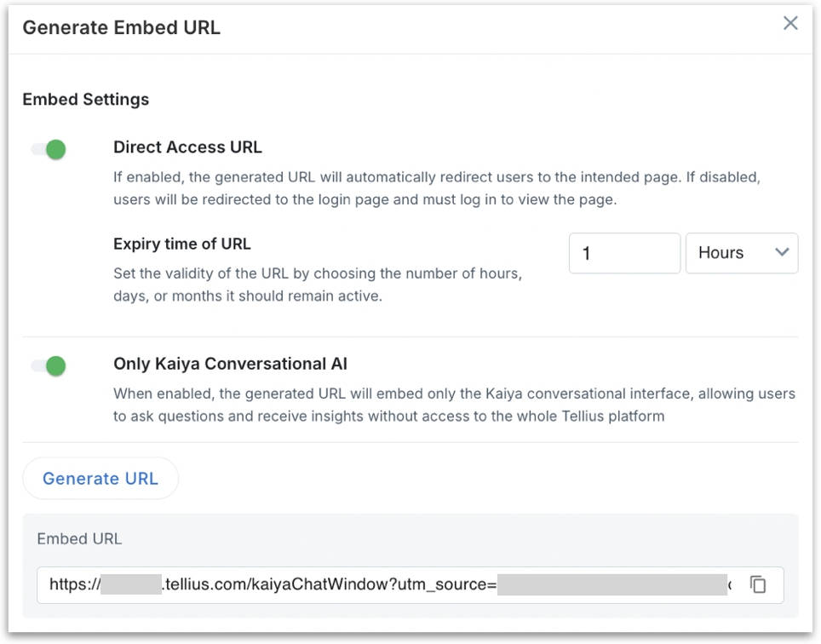
Task: Disable the Direct Access URL toggle
Action: pos(49,150)
